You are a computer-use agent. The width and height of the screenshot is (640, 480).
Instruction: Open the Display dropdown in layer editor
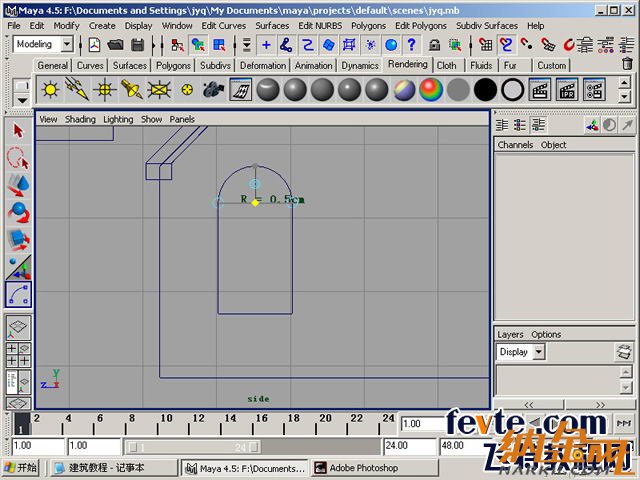point(539,352)
